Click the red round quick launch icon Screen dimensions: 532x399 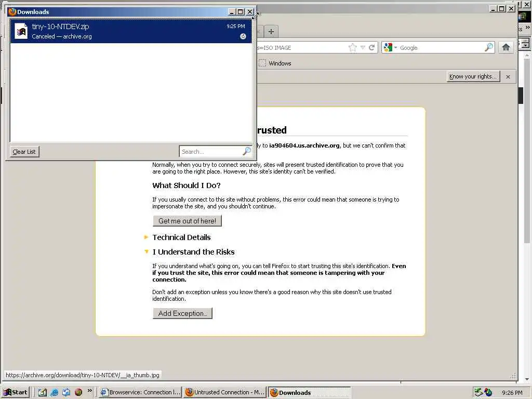point(78,392)
